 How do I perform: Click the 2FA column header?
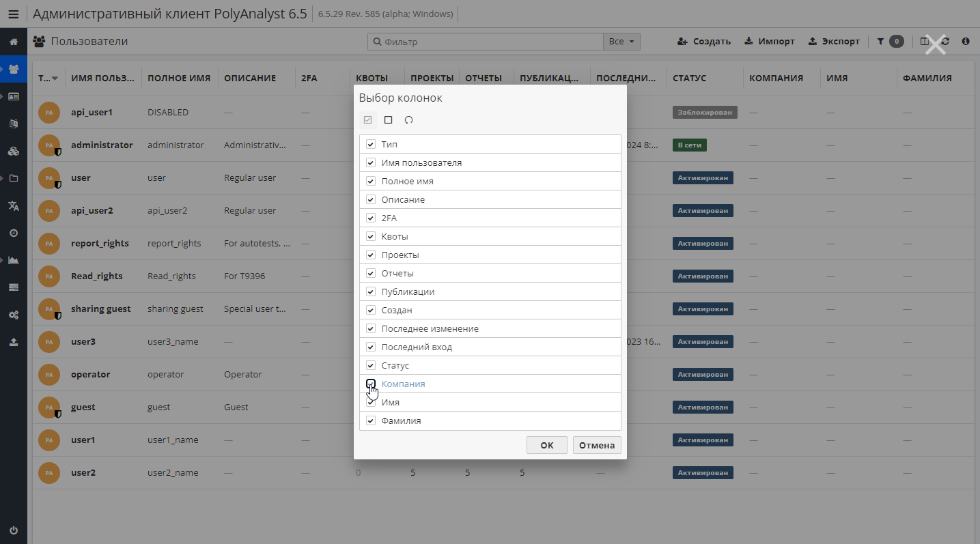[309, 78]
